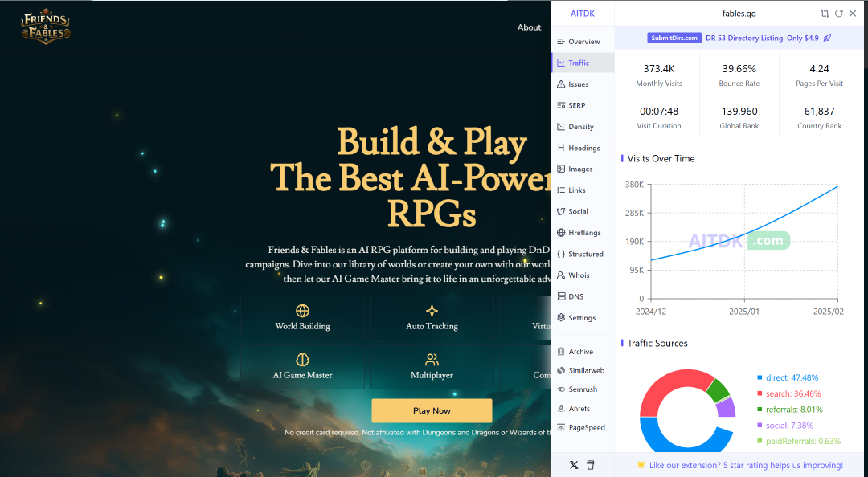This screenshot has width=868, height=477.
Task: Click the Headings H icon
Action: 561,148
